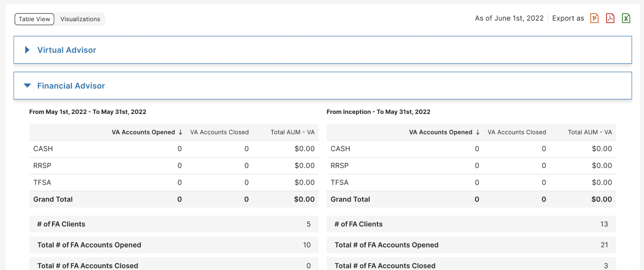Export report as PowerPoint file

tap(594, 18)
